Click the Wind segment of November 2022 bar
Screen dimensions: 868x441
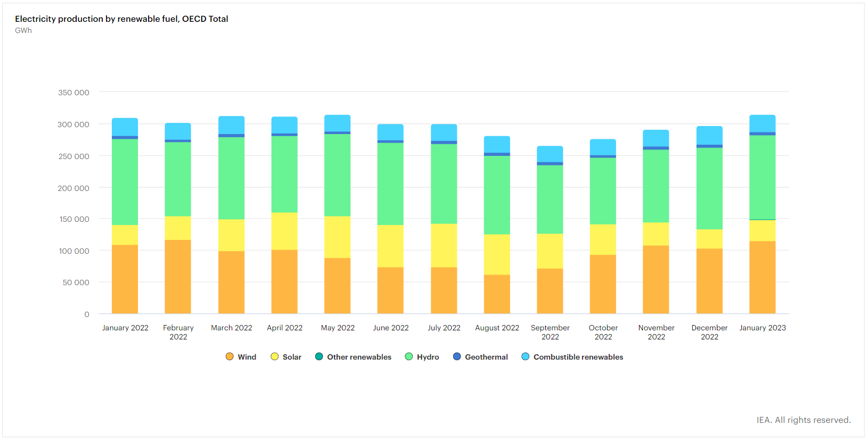(x=656, y=279)
